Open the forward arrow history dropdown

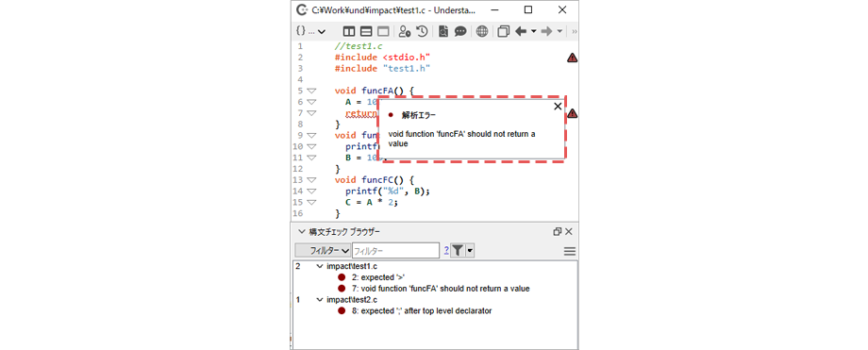(x=559, y=31)
